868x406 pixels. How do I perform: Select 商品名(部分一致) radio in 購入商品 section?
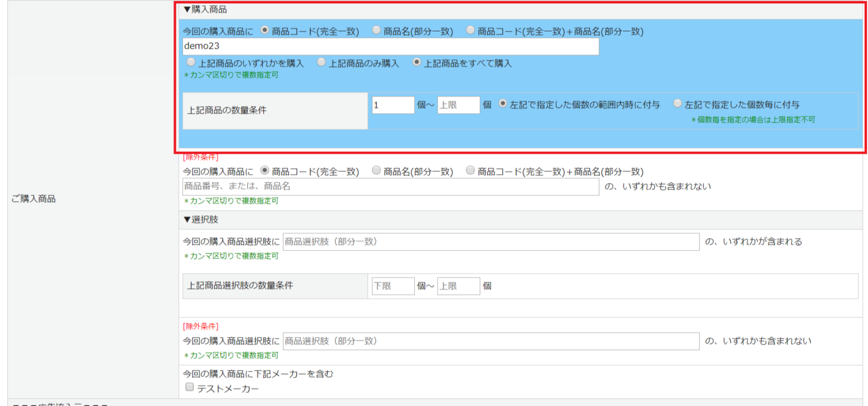[x=376, y=31]
